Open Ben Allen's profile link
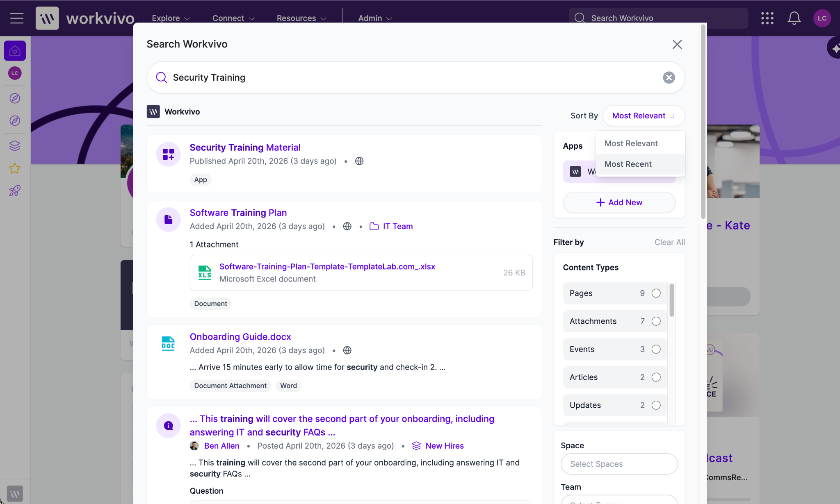This screenshot has height=504, width=840. click(x=221, y=446)
